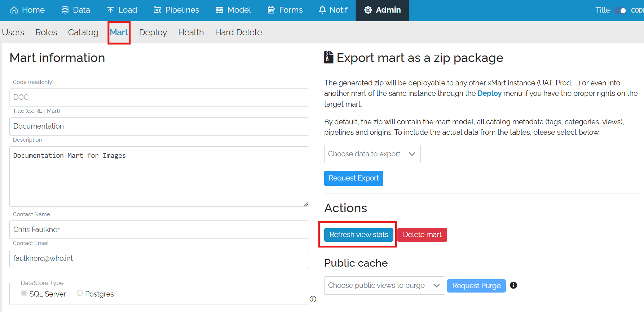Click the Contact Name field

(x=159, y=229)
